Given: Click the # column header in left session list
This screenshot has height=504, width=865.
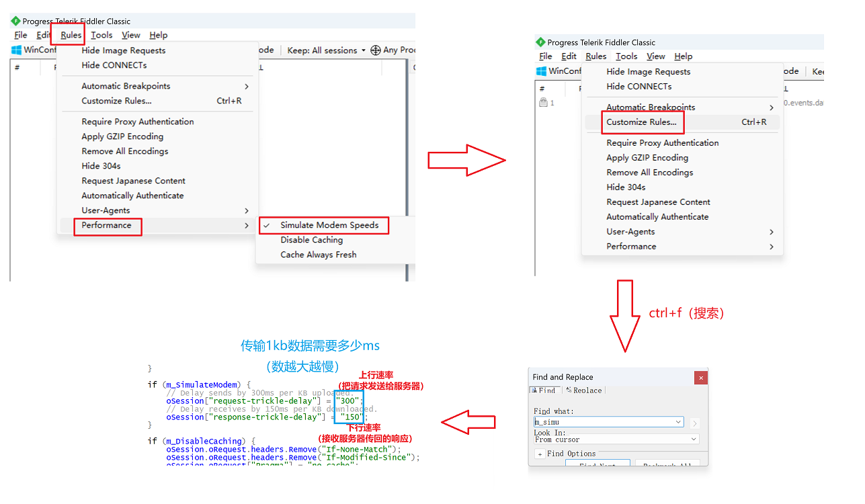Looking at the screenshot, I should (17, 67).
